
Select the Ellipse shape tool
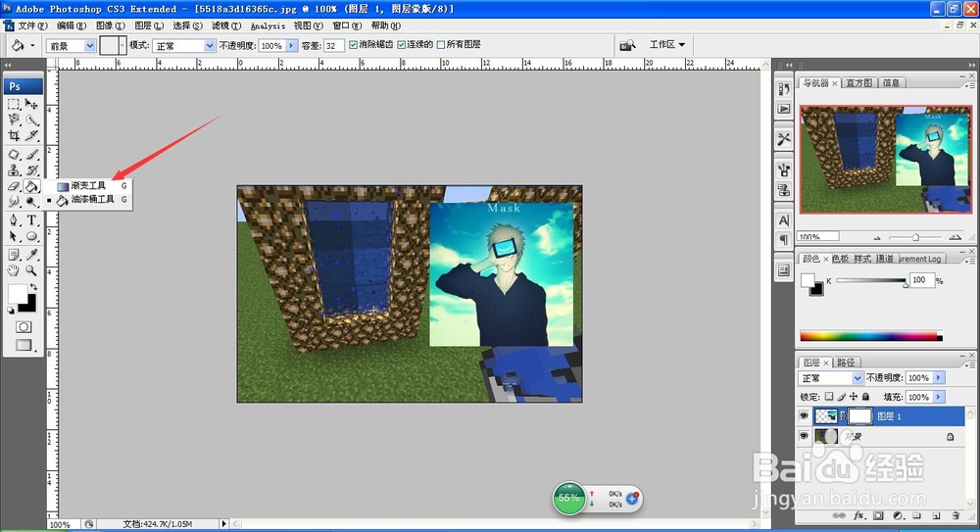(31, 236)
